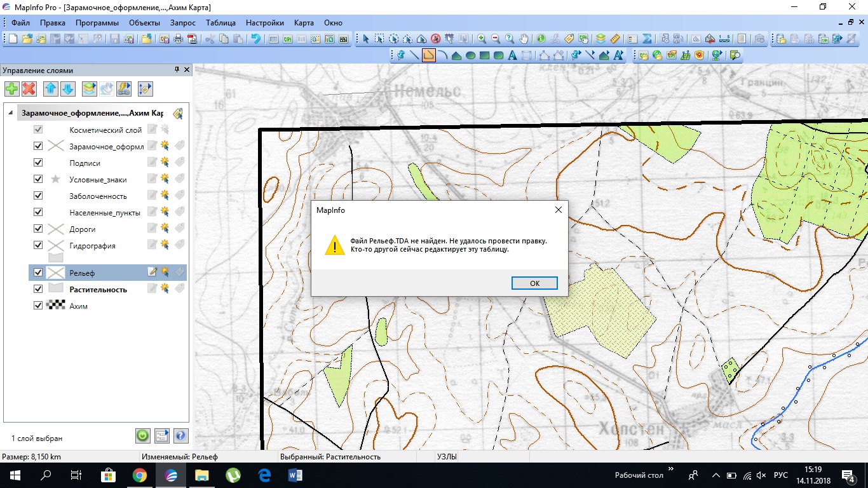Select the Text letter A tool
868x488 pixels.
pos(512,55)
